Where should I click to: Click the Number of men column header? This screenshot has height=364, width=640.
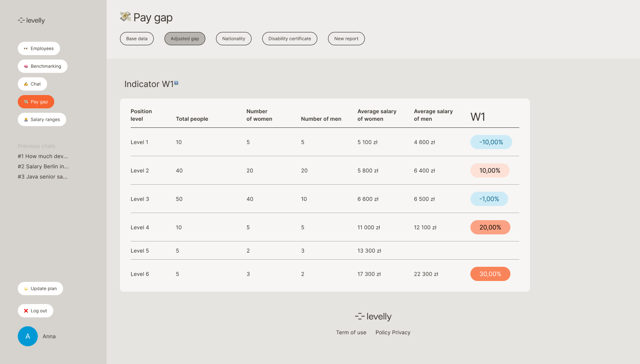click(321, 119)
